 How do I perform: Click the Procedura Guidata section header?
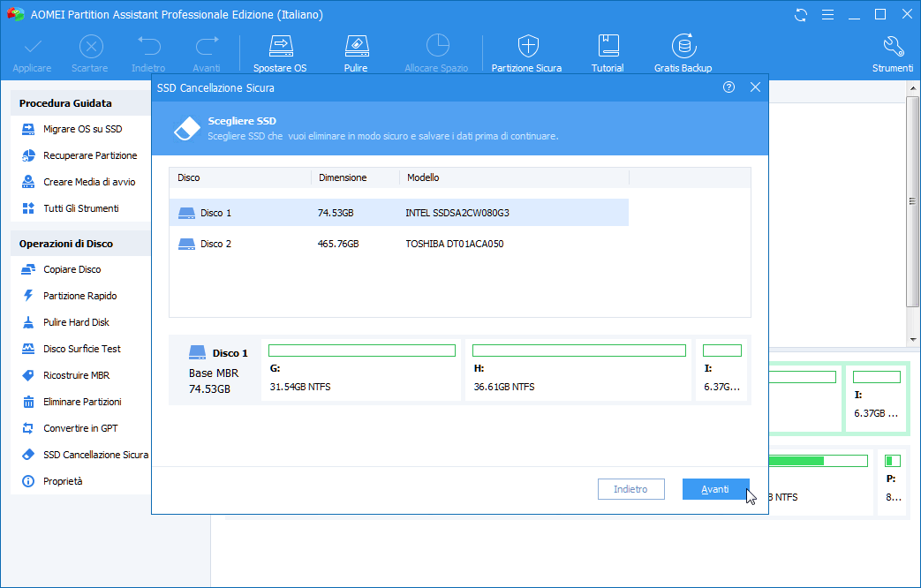(80, 103)
